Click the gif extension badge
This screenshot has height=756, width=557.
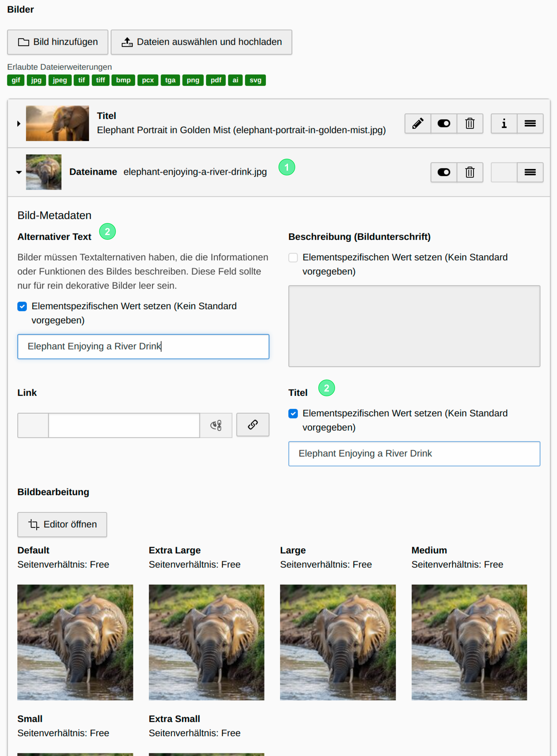(x=16, y=80)
